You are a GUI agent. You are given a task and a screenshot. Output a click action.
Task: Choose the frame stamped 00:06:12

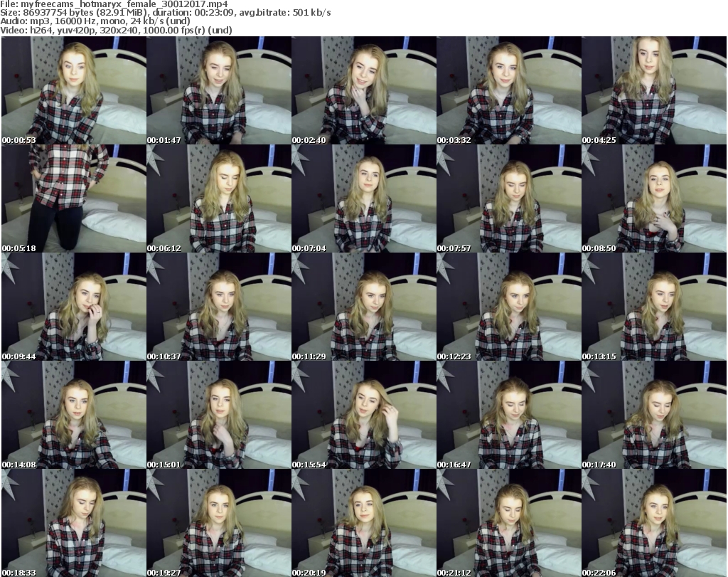(x=219, y=198)
